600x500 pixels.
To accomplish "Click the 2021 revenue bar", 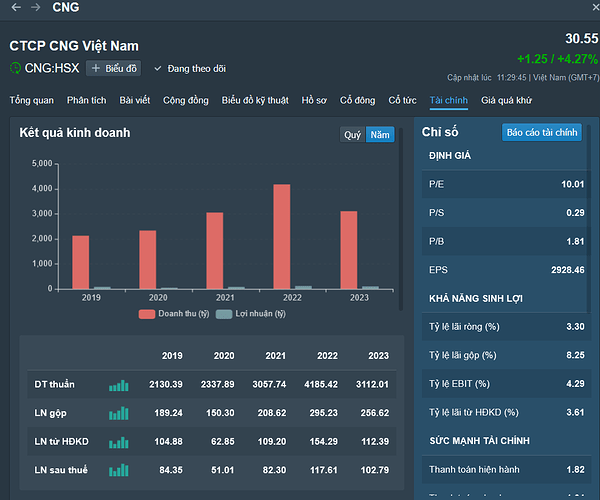I will pos(215,251).
